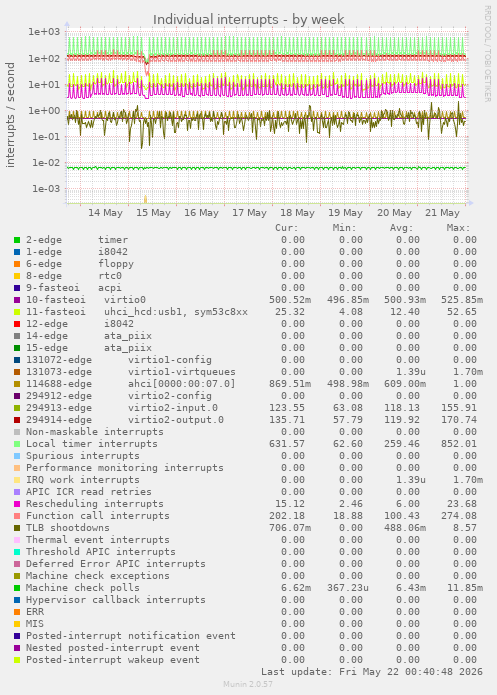Click the yellow-green uhci_hcd:usb1 legend swatch
Screen dimensions: 497x695
17,312
